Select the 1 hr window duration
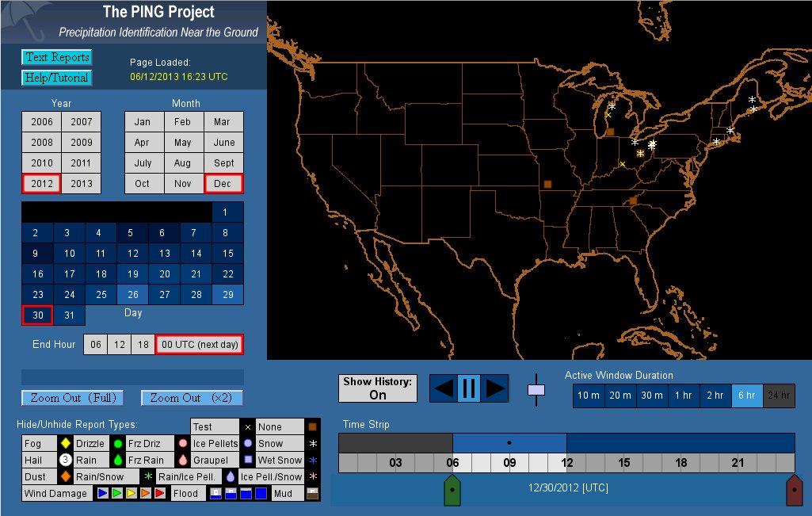 (683, 396)
